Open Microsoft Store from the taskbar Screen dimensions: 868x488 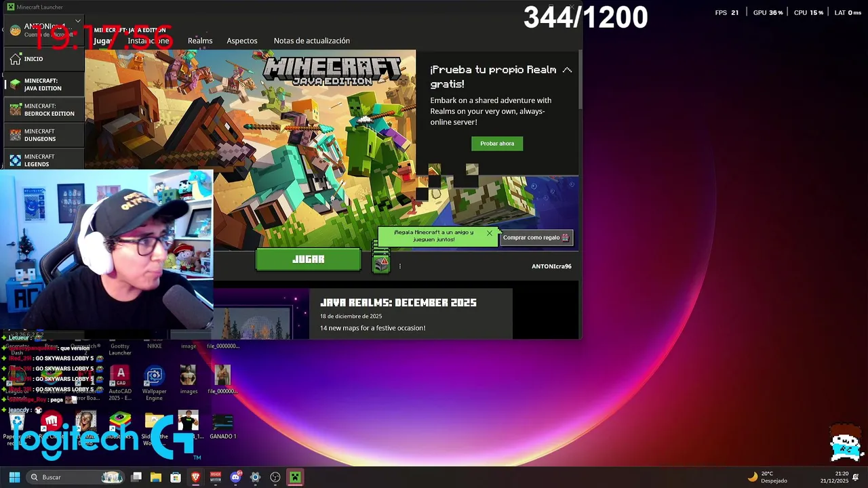coord(176,477)
